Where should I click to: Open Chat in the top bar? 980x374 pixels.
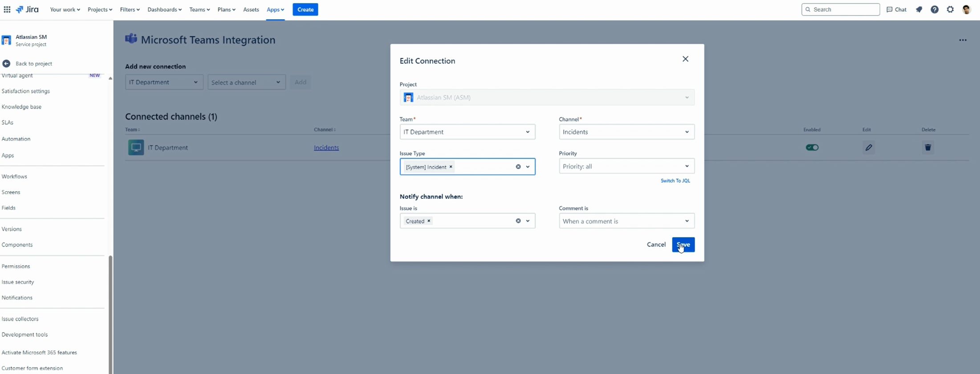[897, 9]
